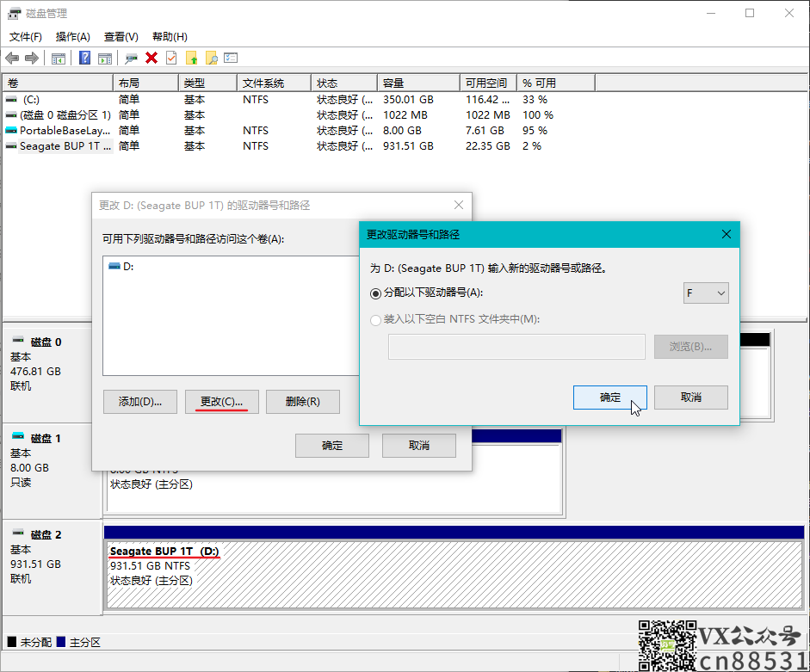Open the drive letter F dropdown
Viewport: 810px width, 672px height.
pos(706,293)
